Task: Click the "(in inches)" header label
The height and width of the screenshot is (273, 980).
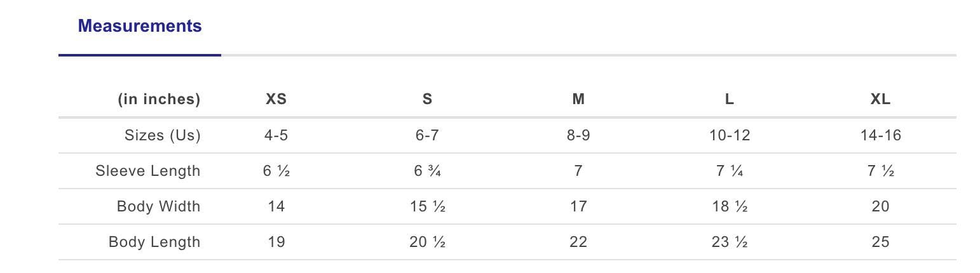Action: tap(159, 99)
